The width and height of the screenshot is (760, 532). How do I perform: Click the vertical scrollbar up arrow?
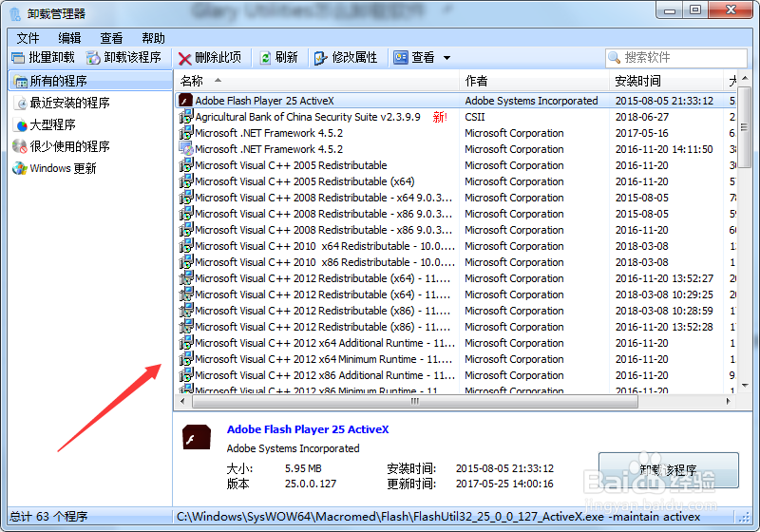point(745,78)
